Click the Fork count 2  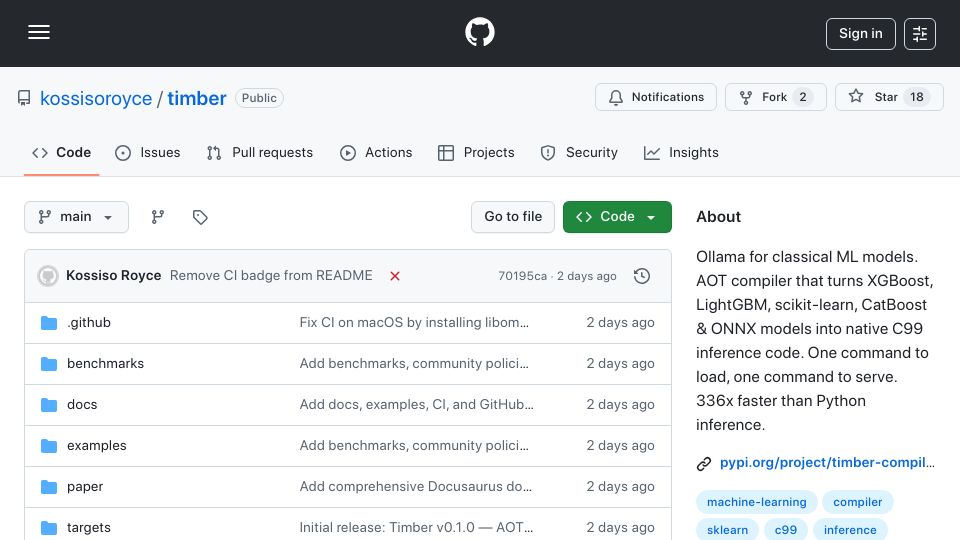[x=803, y=97]
